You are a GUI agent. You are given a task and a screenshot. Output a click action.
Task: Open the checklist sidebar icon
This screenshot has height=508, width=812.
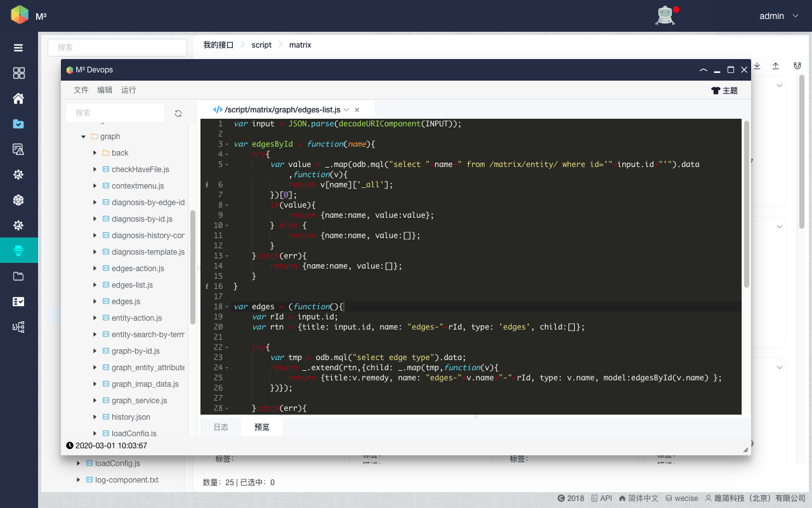pos(18,302)
